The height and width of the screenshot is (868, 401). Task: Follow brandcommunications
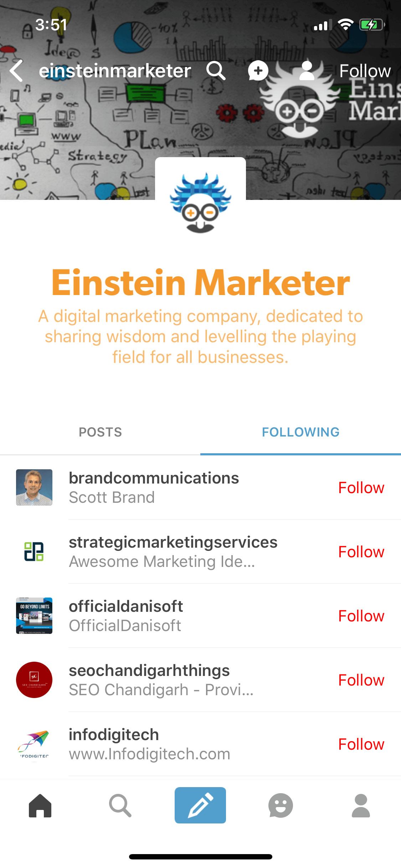[x=361, y=487]
